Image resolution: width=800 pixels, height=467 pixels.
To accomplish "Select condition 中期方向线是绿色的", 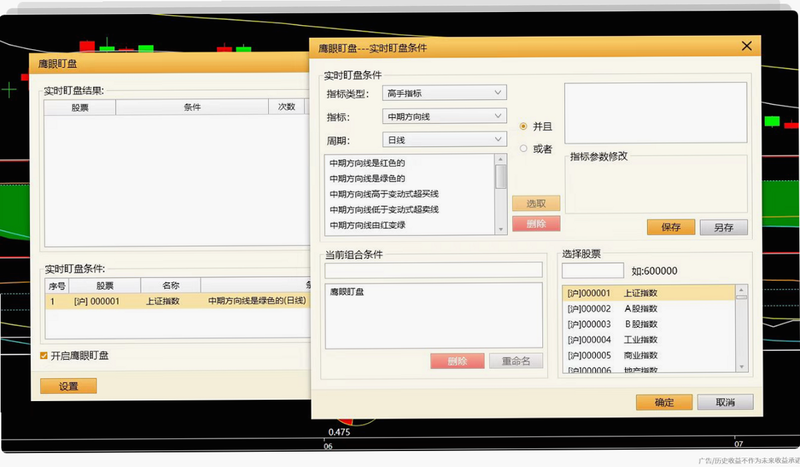I will (x=410, y=178).
